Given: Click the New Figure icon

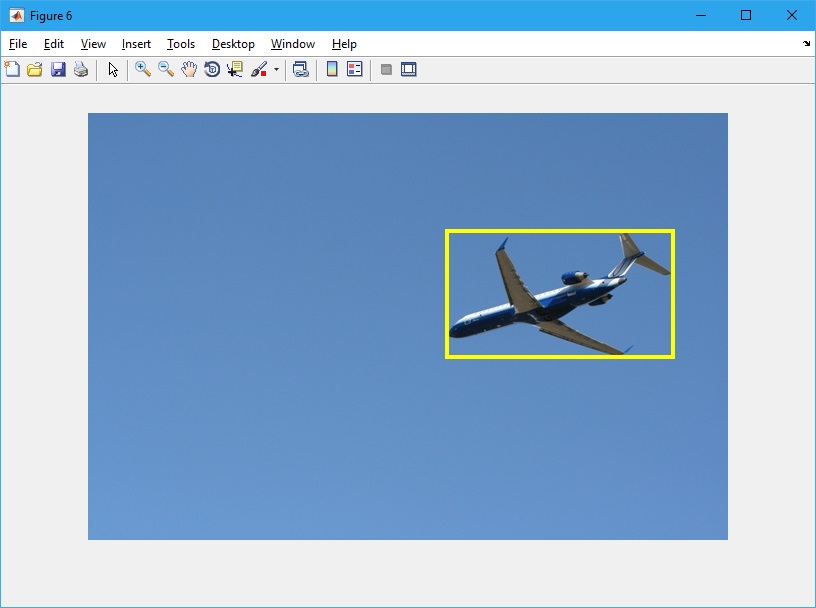Looking at the screenshot, I should pos(12,69).
